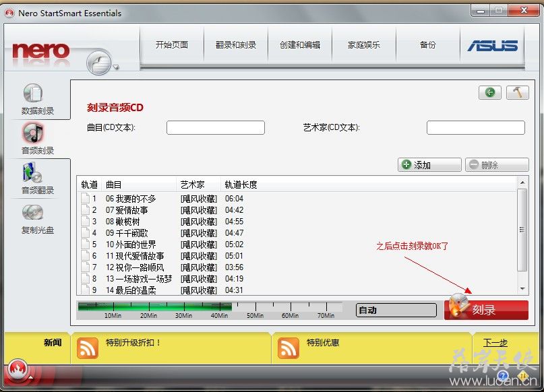Click the file icon of track 4

[x=85, y=232]
